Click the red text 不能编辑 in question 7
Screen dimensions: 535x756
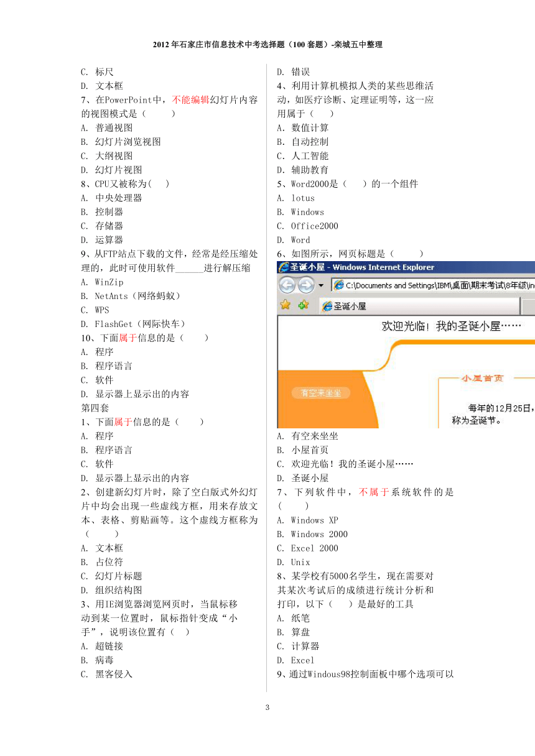[190, 100]
